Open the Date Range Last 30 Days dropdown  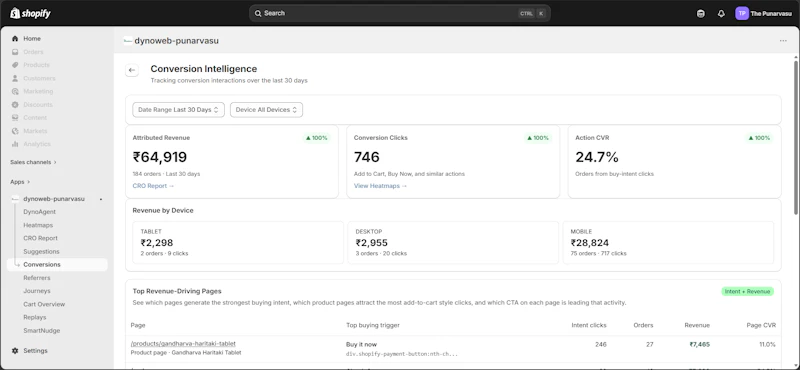click(x=179, y=110)
